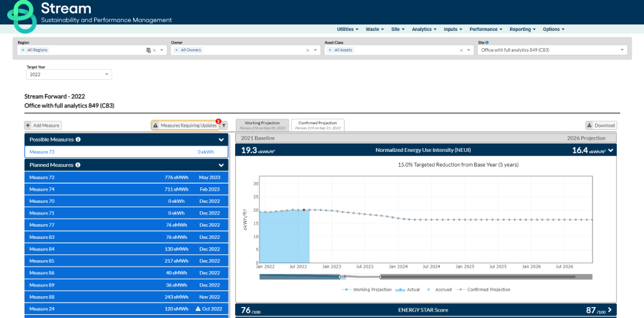
Task: Select the Measure 86 row
Action: [x=126, y=273]
